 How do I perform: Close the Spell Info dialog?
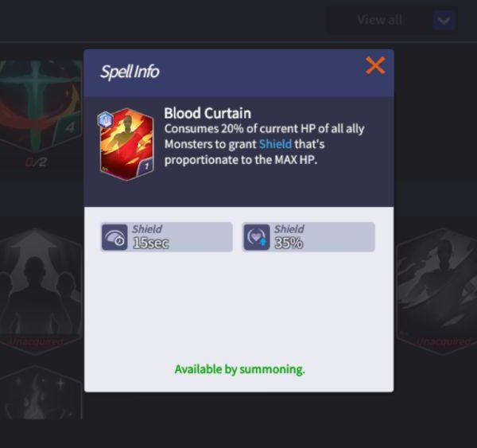375,65
